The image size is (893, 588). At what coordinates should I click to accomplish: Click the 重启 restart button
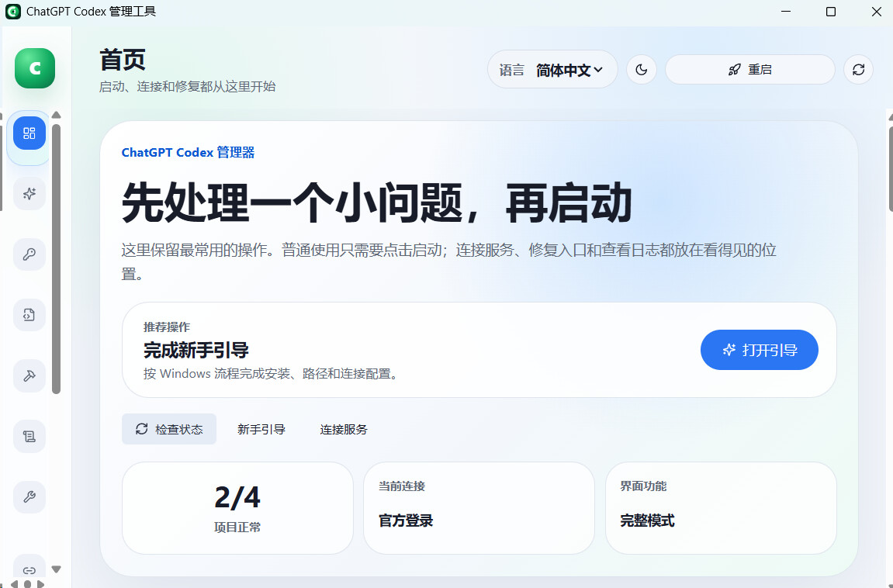(x=750, y=70)
